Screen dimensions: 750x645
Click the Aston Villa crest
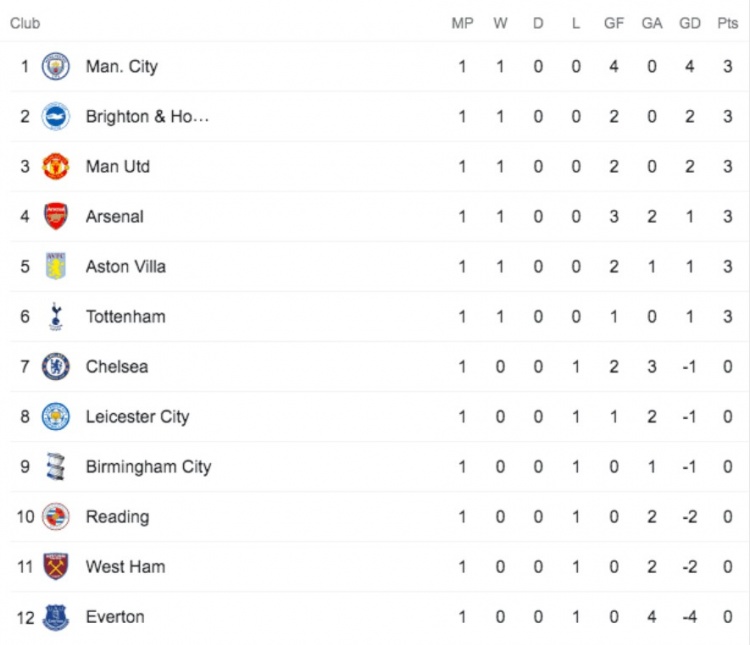tap(55, 266)
